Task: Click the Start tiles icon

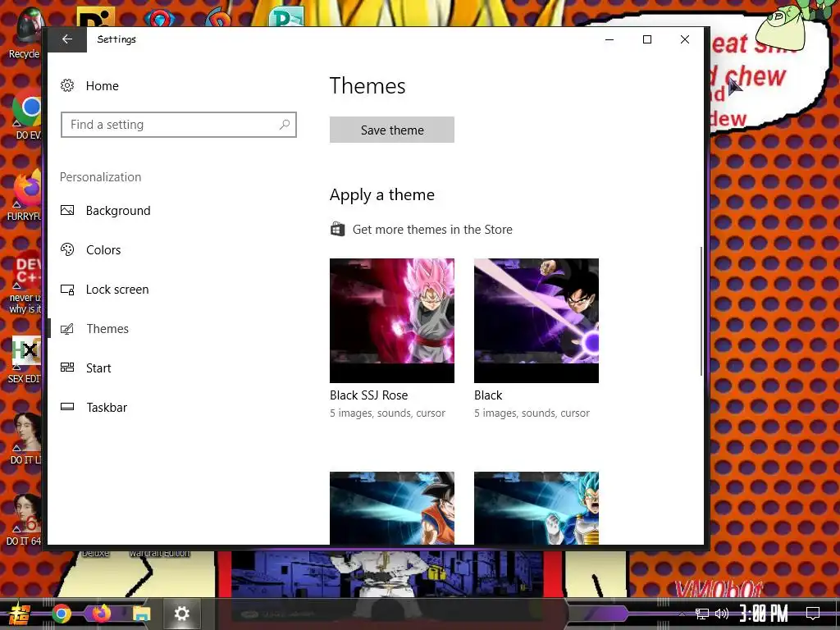Action: pos(67,367)
